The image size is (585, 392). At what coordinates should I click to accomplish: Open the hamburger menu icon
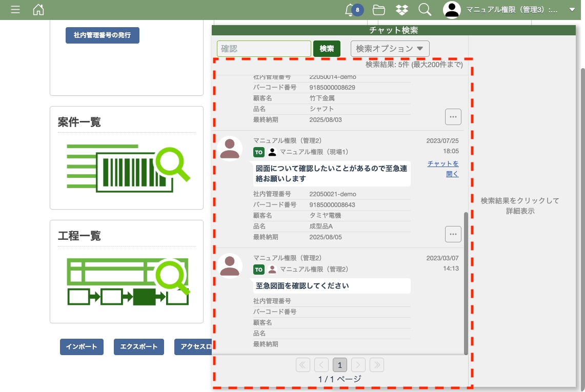[x=15, y=10]
